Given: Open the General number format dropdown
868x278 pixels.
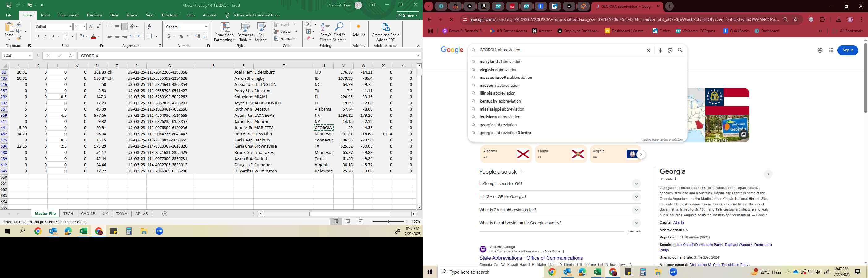Looking at the screenshot, I should coord(206,27).
